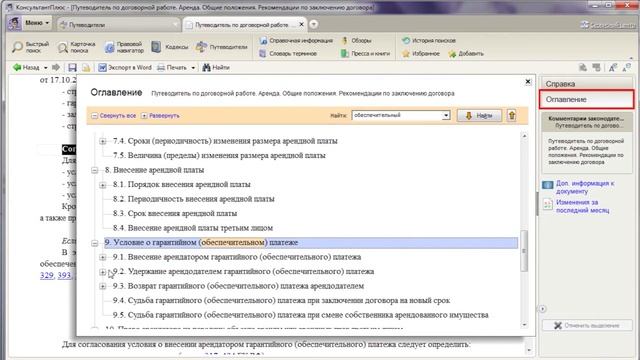Image resolution: width=640 pixels, height=360 pixels.
Task: Open История поисков
Action: click(429, 40)
